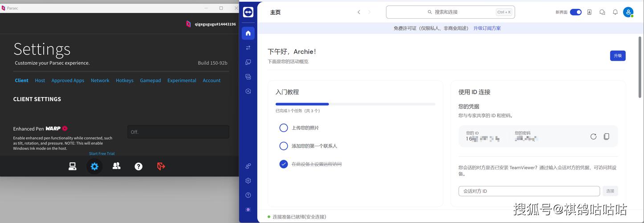This screenshot has height=223, width=644.
Task: Open Approved Apps tab in Parsec
Action: click(68, 80)
